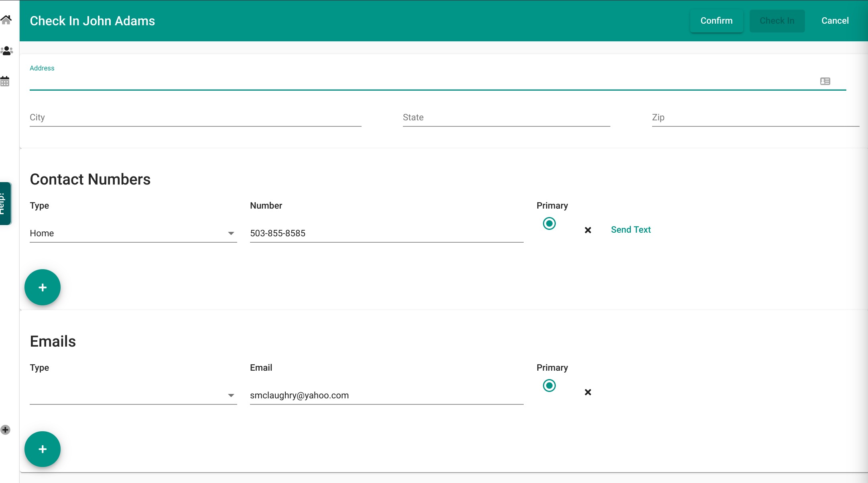Viewport: 868px width, 483px height.
Task: Click the Send Text link
Action: point(630,230)
